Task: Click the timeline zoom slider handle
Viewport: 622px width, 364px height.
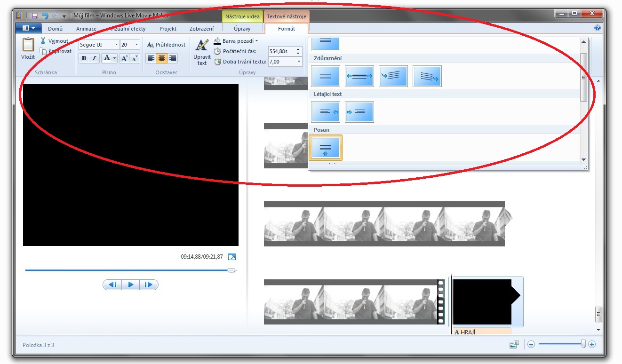Action: pos(583,344)
